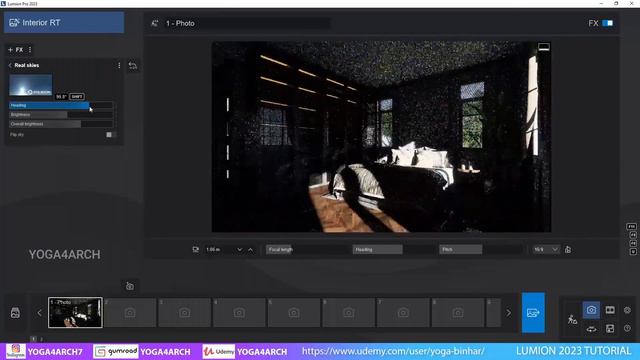The image size is (640, 360).
Task: Click the icon beside the 1 - Photo title
Action: point(155,23)
